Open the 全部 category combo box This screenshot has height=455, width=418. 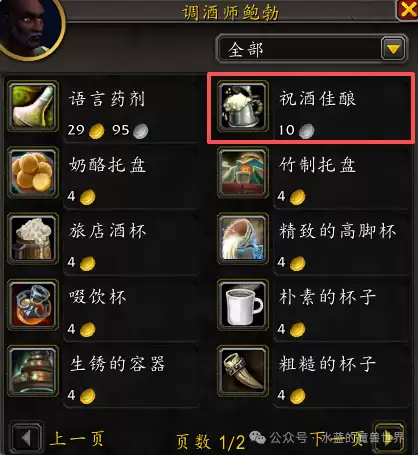312,49
